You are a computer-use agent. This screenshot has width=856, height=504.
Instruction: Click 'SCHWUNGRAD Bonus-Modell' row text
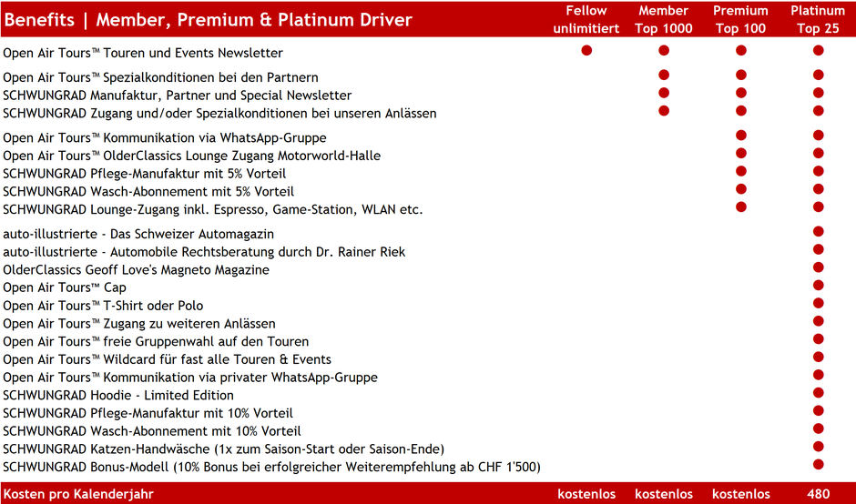[272, 468]
